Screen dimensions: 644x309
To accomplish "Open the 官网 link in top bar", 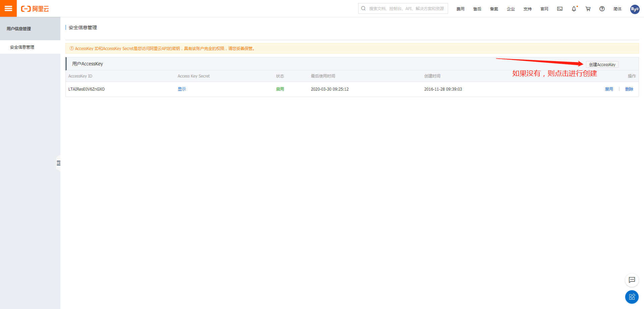I will tap(544, 9).
